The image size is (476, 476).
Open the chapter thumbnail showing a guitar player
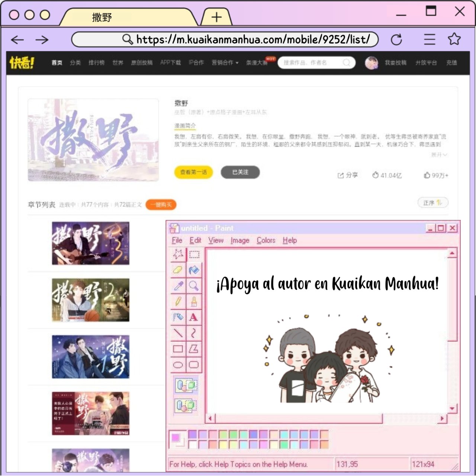click(91, 243)
